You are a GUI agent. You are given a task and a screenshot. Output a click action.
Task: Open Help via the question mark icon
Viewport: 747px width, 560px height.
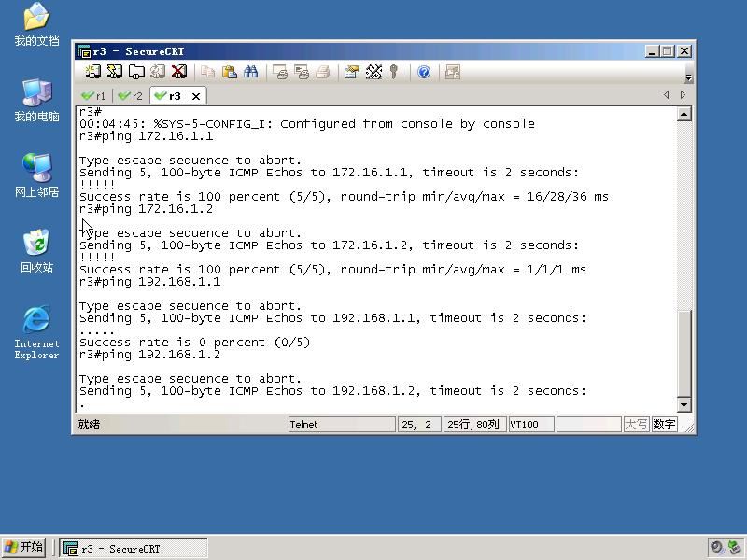pos(424,72)
